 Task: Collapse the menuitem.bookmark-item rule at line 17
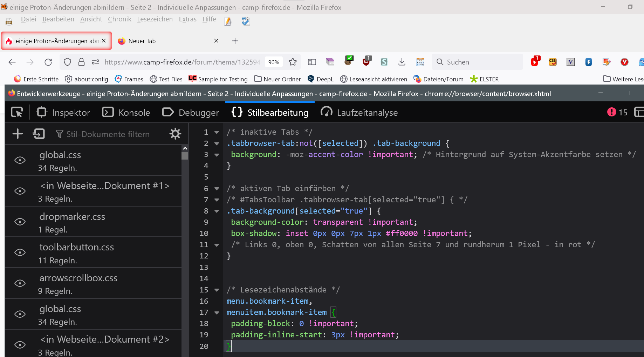coord(217,312)
